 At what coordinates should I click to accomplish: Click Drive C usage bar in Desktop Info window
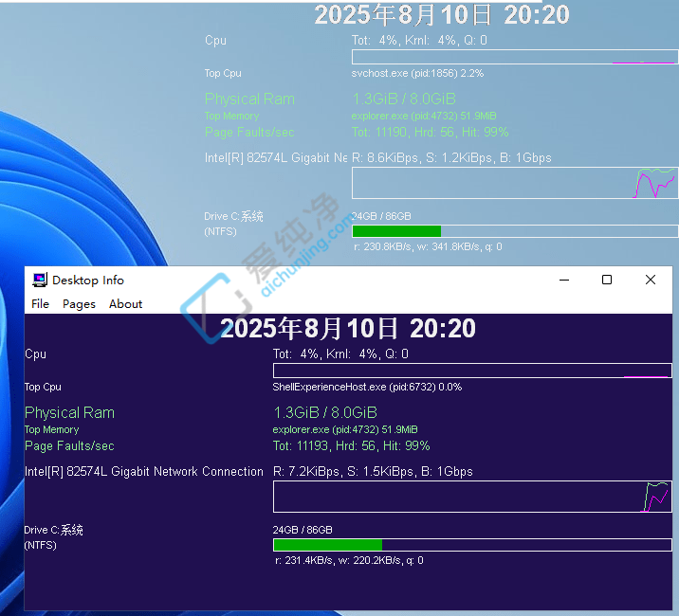click(x=472, y=545)
